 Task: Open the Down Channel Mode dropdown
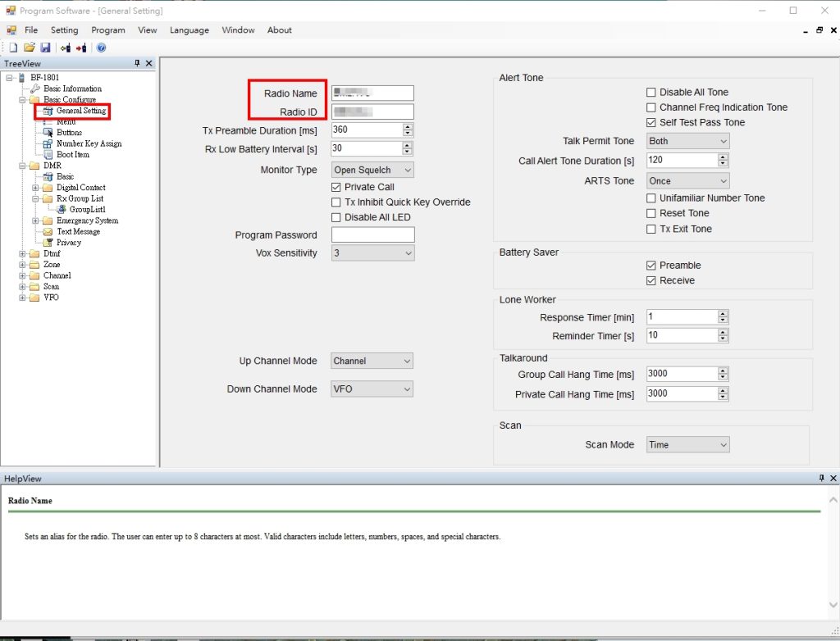(372, 389)
